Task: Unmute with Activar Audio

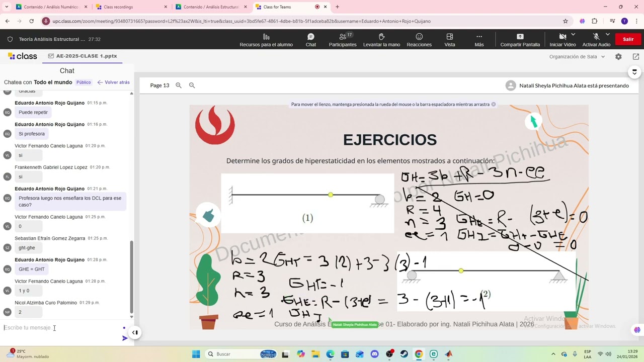Action: pos(596,40)
